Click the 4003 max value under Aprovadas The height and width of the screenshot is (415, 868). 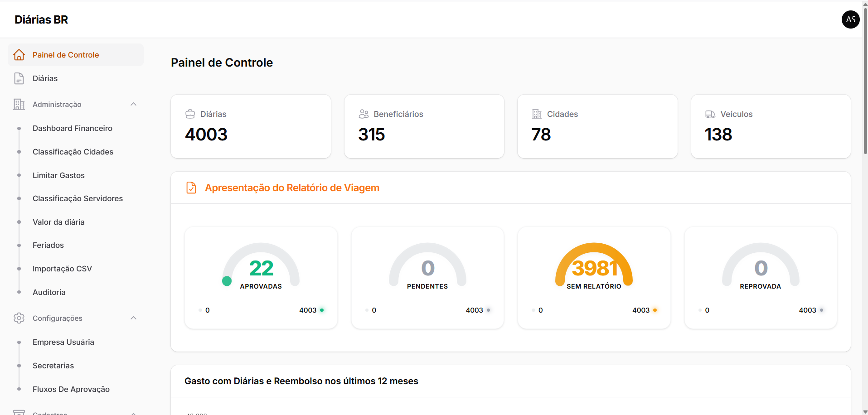[308, 310]
